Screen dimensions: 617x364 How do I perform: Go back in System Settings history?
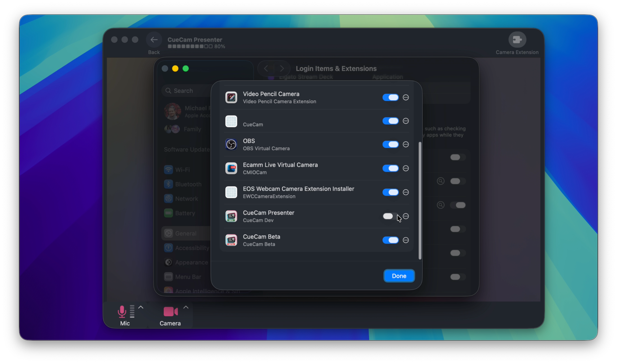266,68
